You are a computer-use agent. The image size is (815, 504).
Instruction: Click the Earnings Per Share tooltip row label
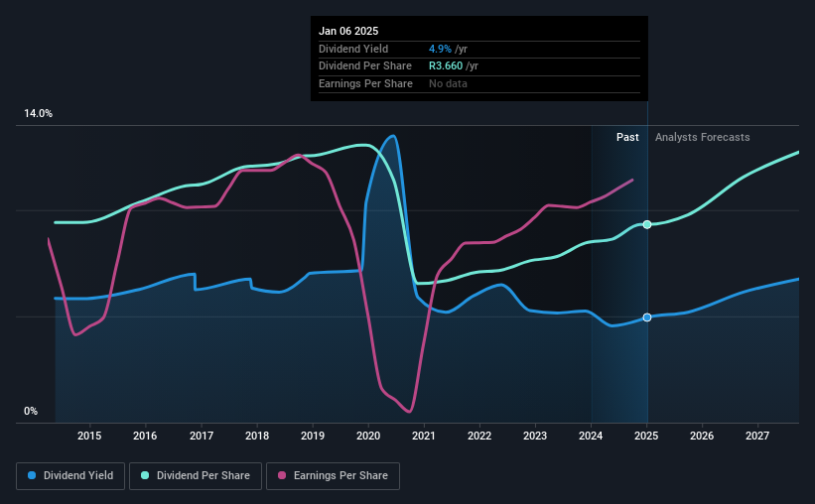tap(365, 83)
